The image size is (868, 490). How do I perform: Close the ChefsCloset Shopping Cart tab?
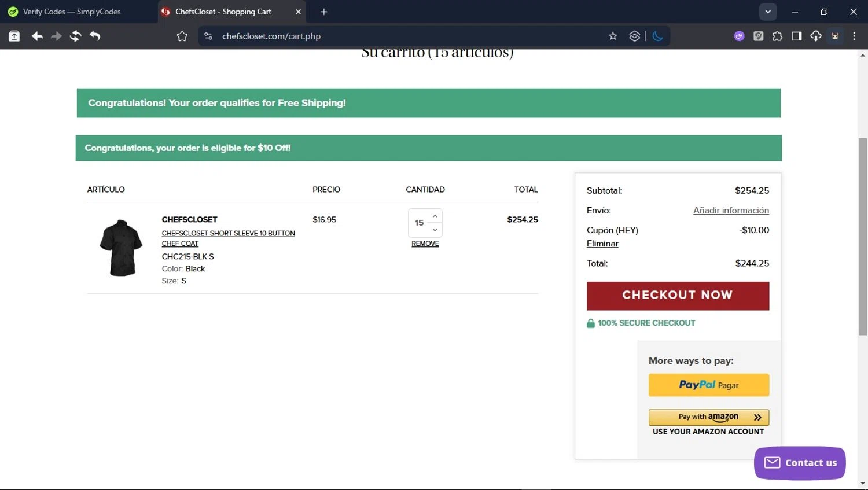tap(298, 12)
